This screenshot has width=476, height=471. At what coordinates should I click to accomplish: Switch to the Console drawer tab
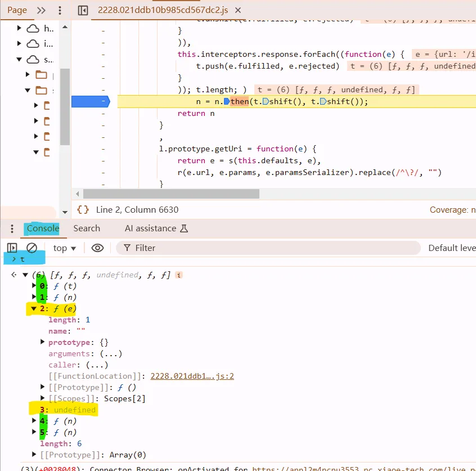[43, 228]
